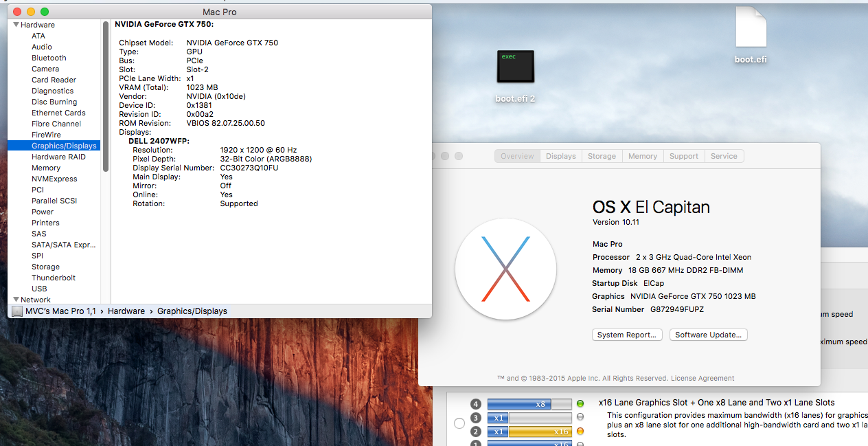Viewport: 868px width, 446px height.
Task: Switch to the Displays tab
Action: point(561,156)
